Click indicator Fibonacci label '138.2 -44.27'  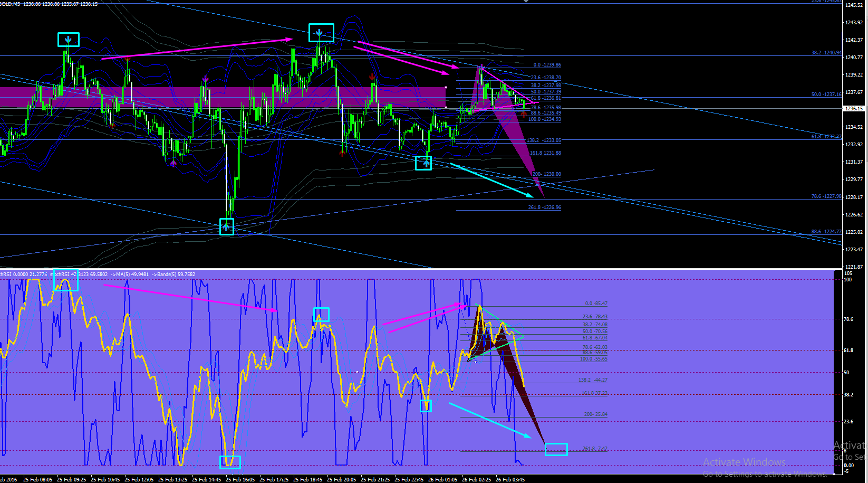coord(593,380)
